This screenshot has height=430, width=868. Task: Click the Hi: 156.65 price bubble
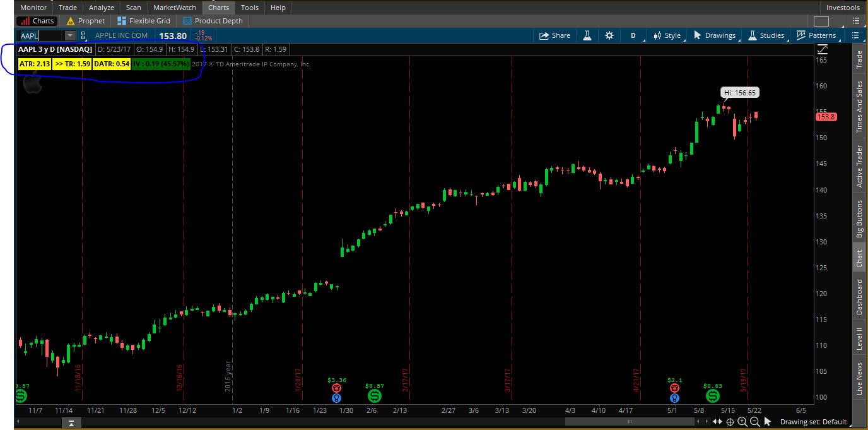coord(740,92)
